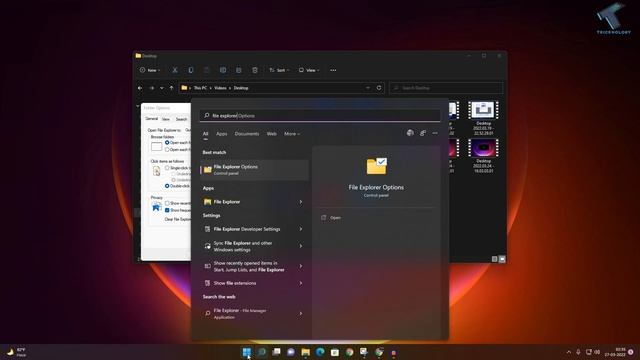Open Microsoft Store from the taskbar
640x360 pixels.
pyautogui.click(x=335, y=352)
